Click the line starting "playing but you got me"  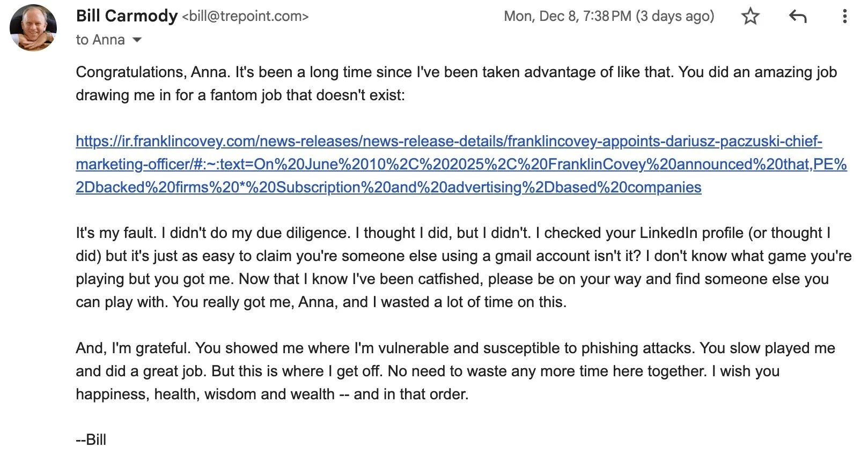point(452,279)
